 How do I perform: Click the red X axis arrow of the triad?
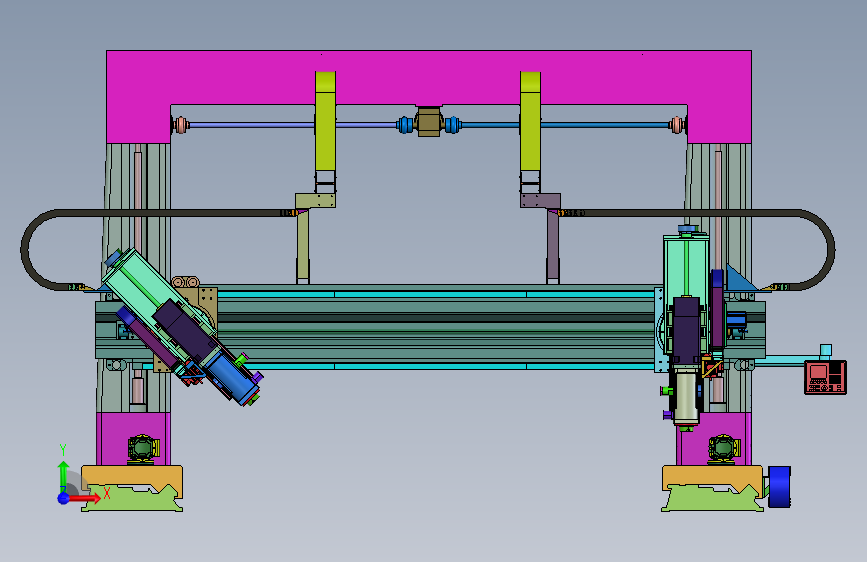[x=83, y=498]
